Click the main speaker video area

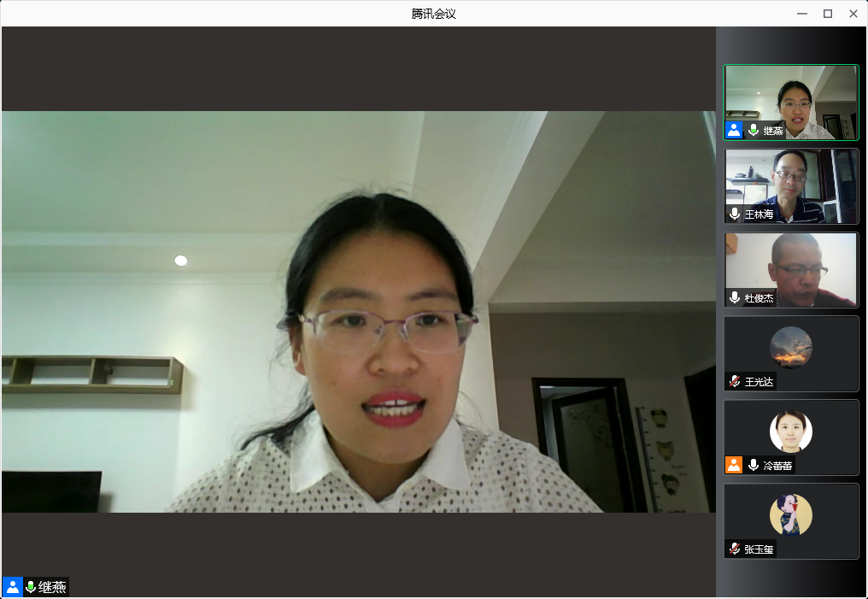pos(359,312)
